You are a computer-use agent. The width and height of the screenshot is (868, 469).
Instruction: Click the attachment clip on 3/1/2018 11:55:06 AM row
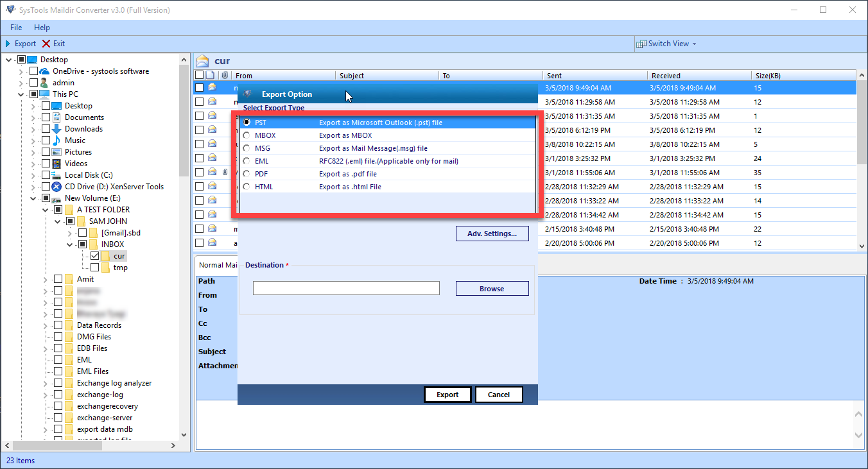(225, 172)
